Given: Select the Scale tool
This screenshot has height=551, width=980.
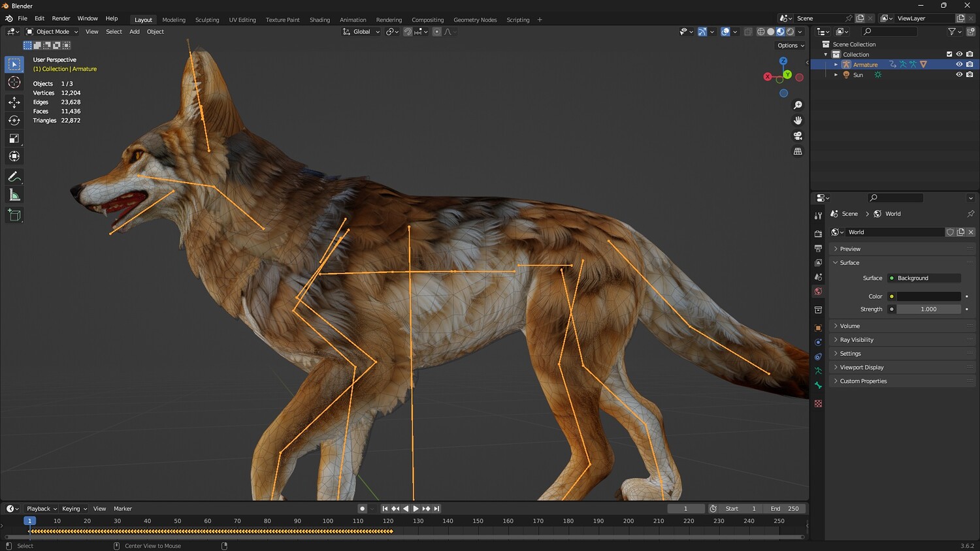Looking at the screenshot, I should tap(14, 138).
